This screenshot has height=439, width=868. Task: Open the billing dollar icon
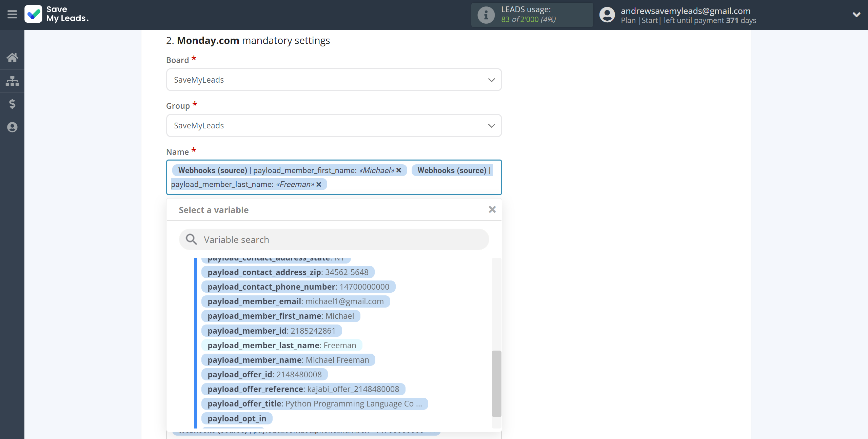(12, 104)
